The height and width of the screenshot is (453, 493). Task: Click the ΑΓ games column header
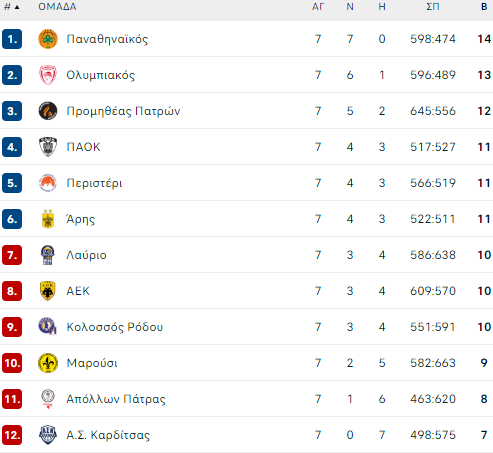point(318,7)
